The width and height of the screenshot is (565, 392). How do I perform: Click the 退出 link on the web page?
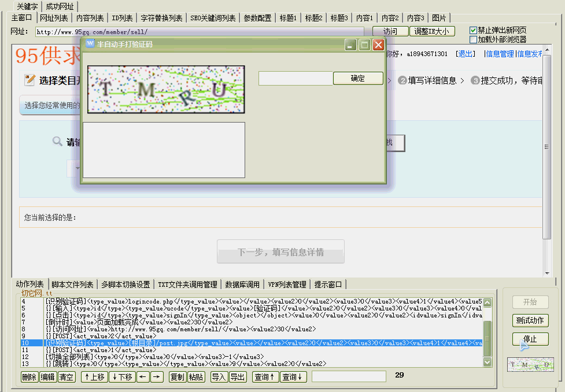465,54
